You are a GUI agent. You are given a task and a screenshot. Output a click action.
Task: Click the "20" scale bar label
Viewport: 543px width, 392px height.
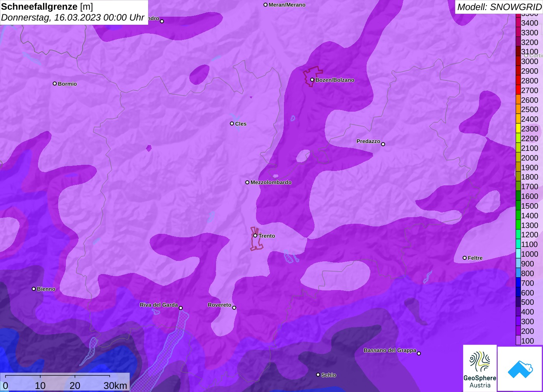[75, 385]
